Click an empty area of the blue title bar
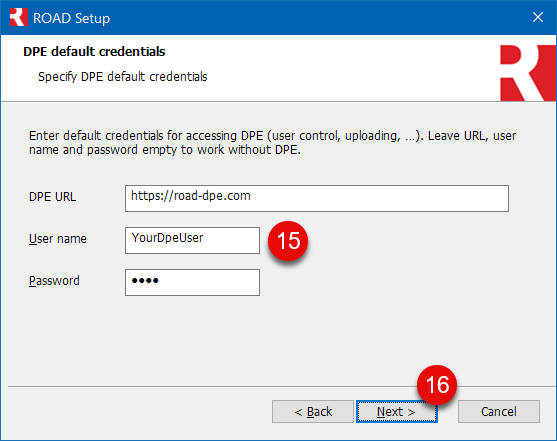Viewport: 557px width, 441px height. (x=320, y=17)
